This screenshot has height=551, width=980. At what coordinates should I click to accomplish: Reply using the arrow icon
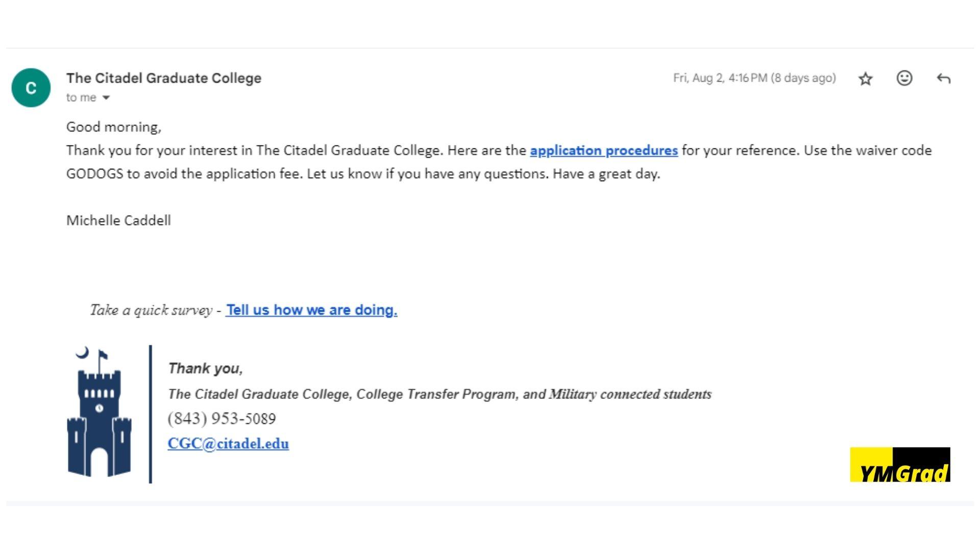coord(943,79)
